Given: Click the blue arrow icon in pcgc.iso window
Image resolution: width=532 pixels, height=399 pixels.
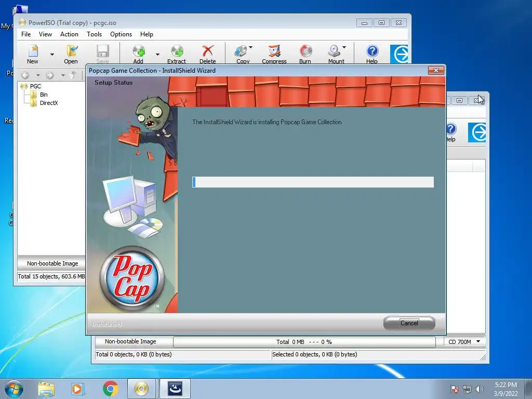Looking at the screenshot, I should pos(399,54).
